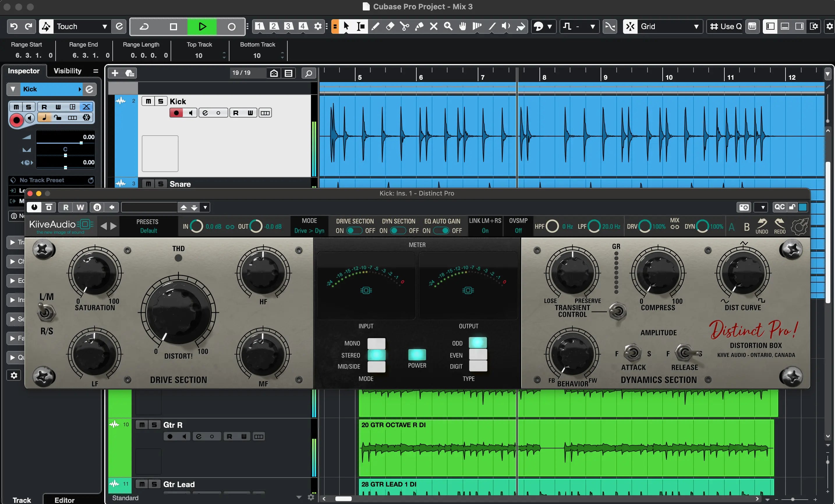Activate the cycle loop button

pyautogui.click(x=144, y=26)
